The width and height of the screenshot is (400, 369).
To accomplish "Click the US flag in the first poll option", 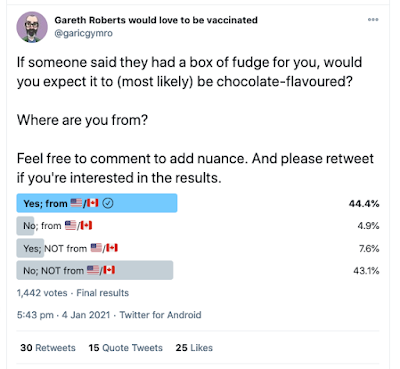I will [77, 203].
